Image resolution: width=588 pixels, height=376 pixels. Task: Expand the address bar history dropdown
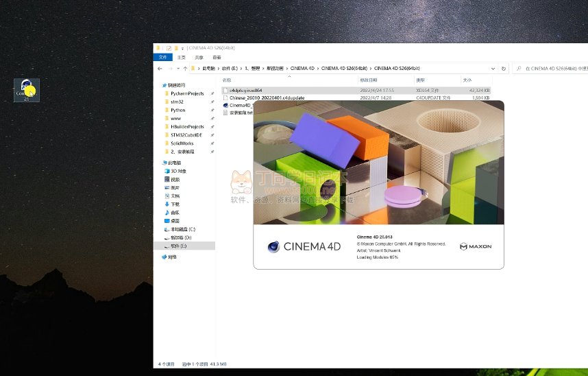tap(493, 69)
